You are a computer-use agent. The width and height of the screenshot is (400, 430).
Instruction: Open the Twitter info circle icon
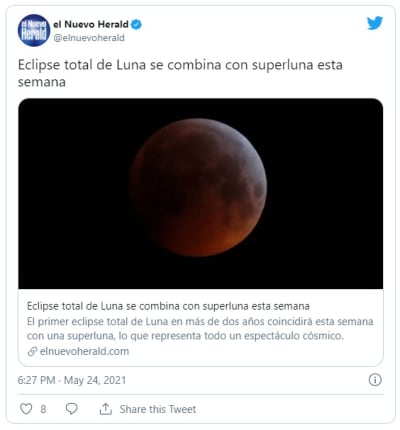click(375, 380)
